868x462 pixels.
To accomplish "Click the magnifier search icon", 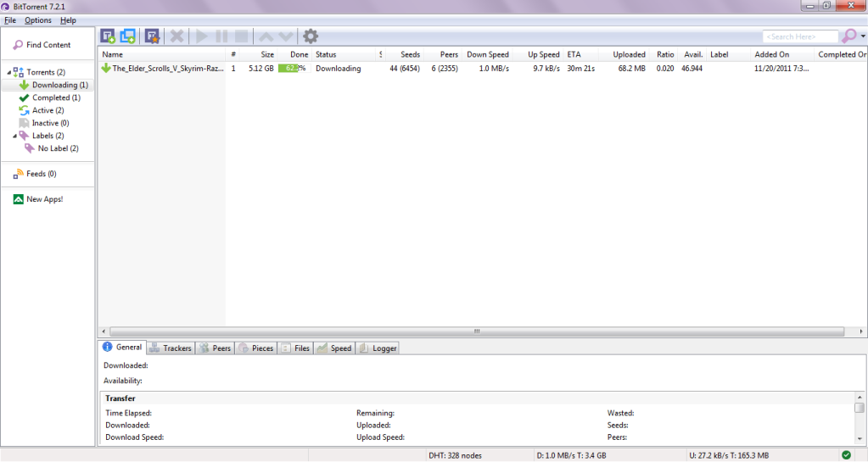I will [x=848, y=36].
